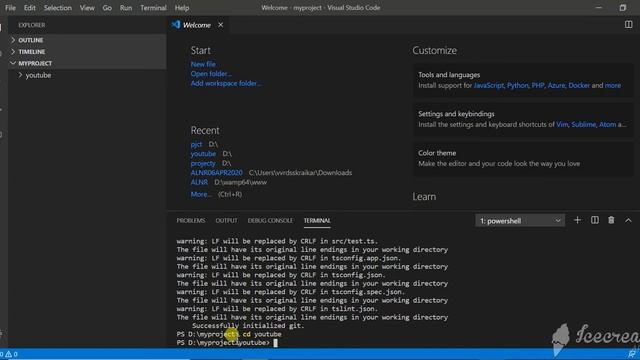Expand the TIMELINE section

pos(87,52)
